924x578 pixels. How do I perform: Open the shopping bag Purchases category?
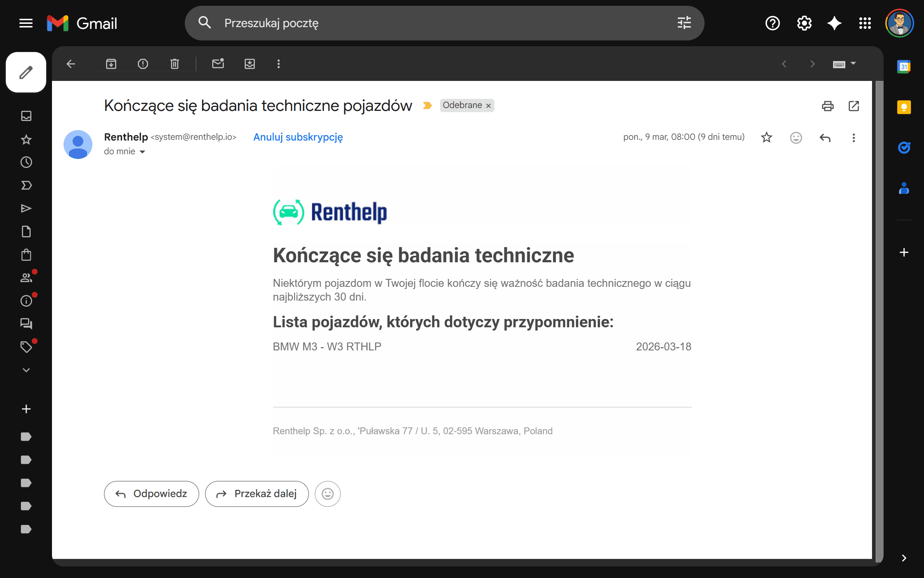(26, 255)
